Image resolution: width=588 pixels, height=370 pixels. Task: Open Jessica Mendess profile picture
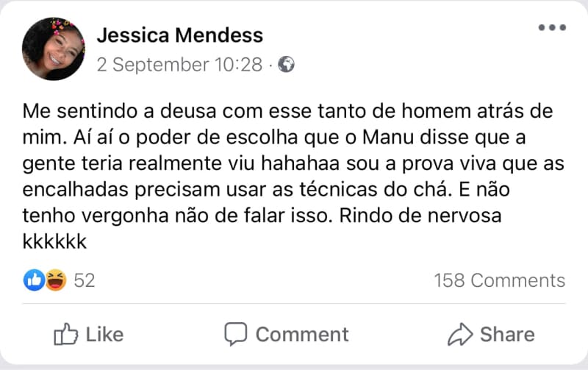click(x=54, y=49)
